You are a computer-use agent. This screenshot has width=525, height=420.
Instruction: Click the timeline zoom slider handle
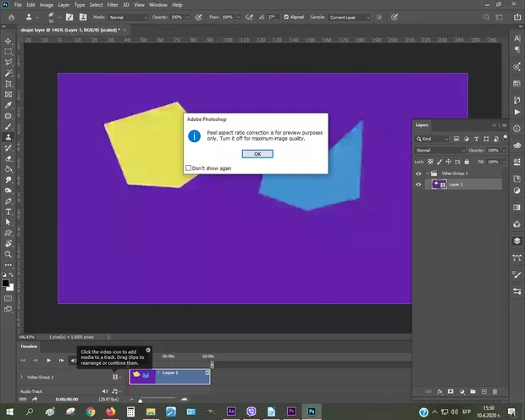tap(141, 399)
